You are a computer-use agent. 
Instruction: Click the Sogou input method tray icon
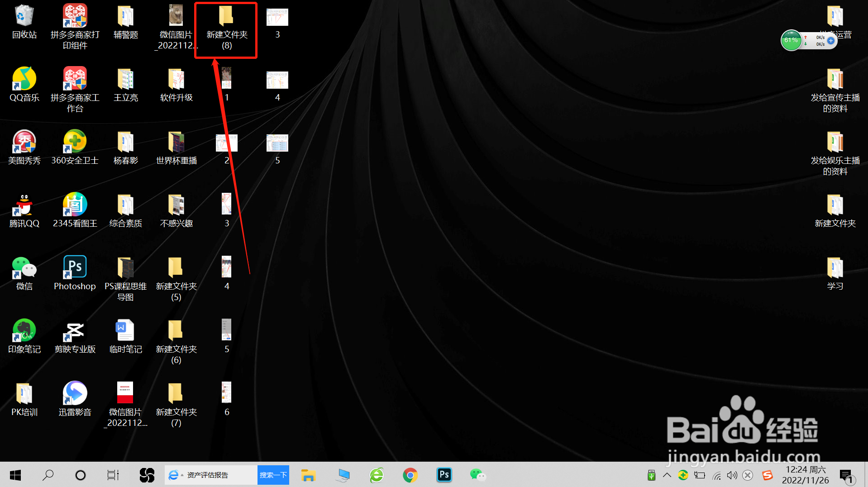(767, 475)
